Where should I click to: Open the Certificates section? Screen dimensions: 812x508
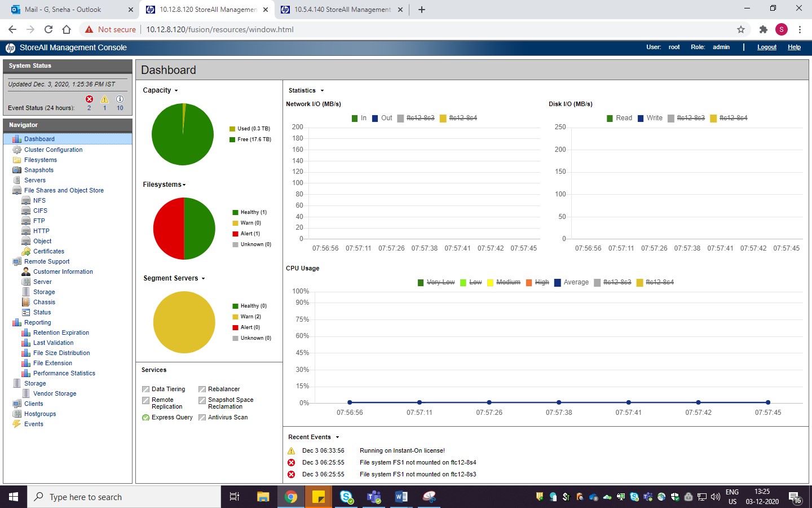48,251
